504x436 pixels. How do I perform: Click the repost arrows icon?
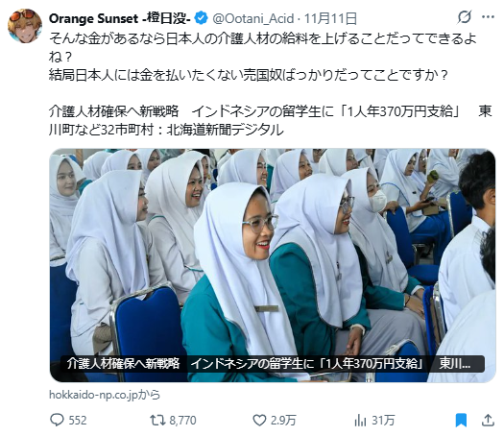(x=157, y=421)
